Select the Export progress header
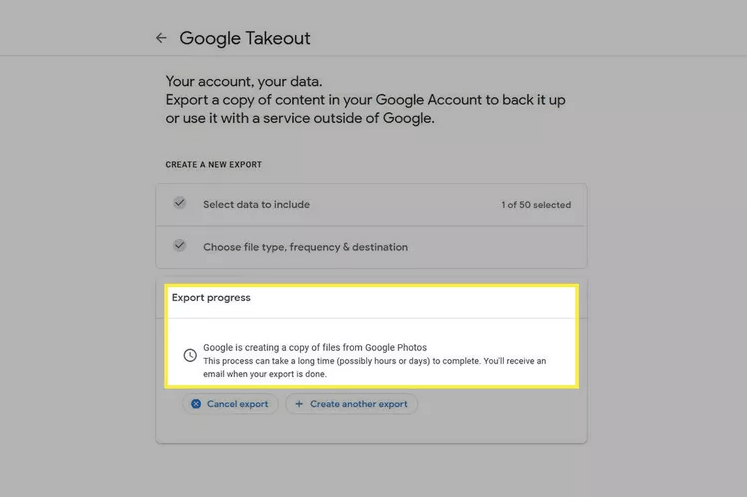 [x=211, y=298]
